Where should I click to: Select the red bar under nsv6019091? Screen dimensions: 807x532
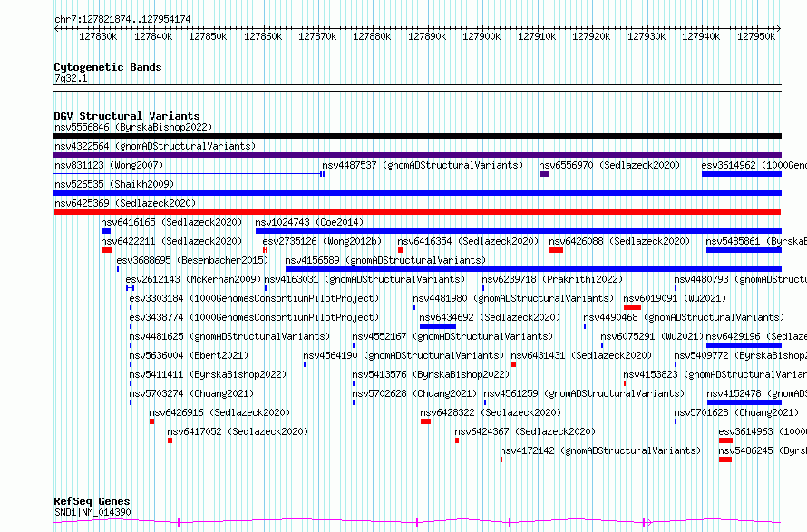(x=632, y=307)
